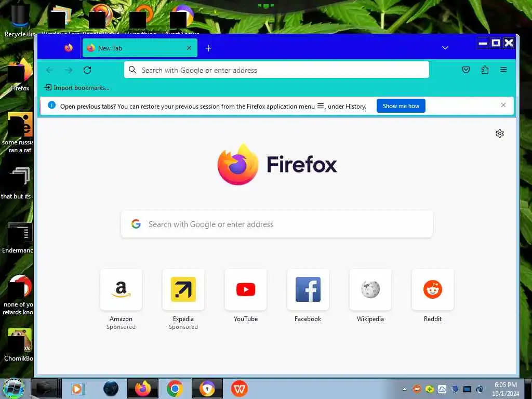Open WPS Office from the taskbar
The height and width of the screenshot is (399, 532).
(x=239, y=389)
